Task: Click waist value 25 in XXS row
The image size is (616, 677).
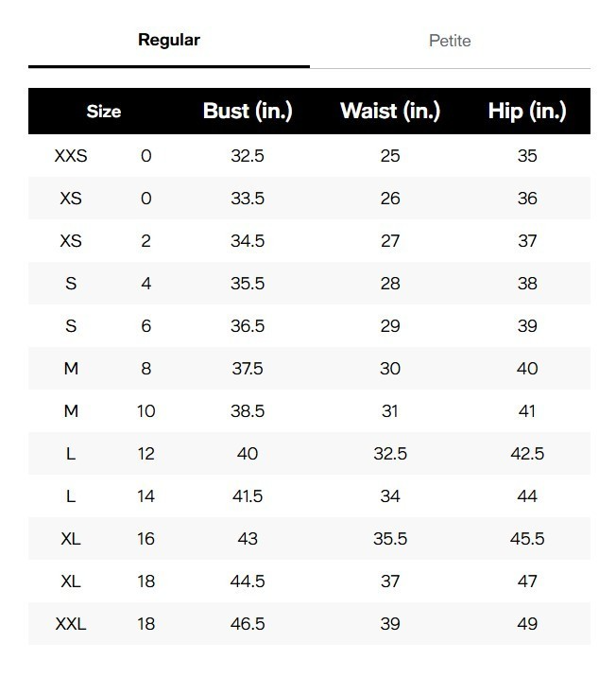Action: (390, 156)
